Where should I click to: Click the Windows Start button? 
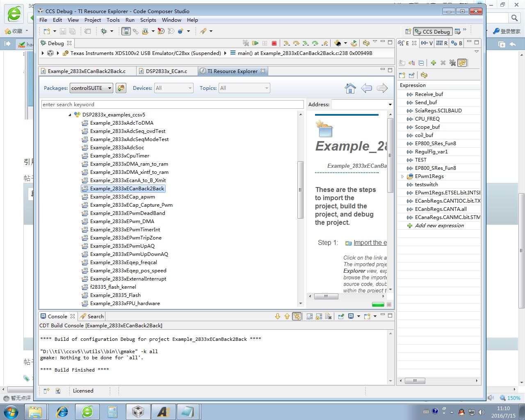click(11, 411)
